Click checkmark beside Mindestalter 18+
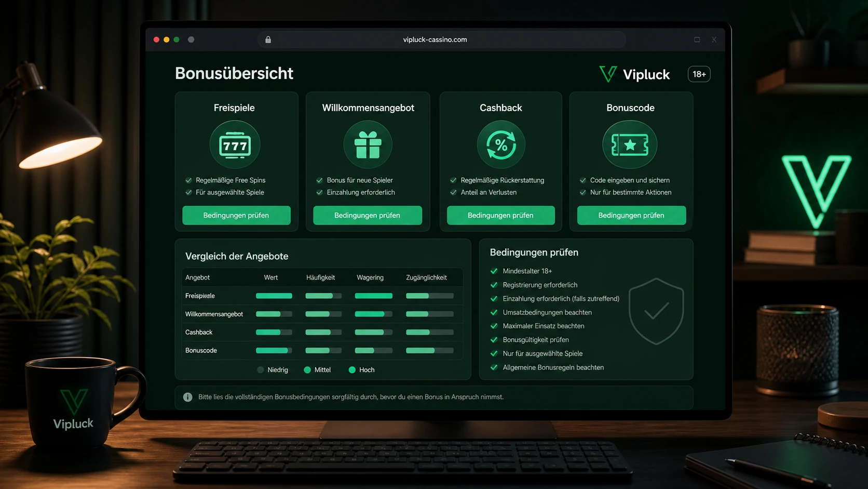 pyautogui.click(x=494, y=271)
